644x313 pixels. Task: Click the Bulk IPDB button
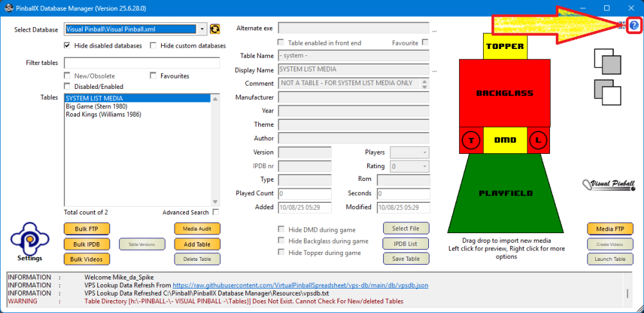pos(86,244)
